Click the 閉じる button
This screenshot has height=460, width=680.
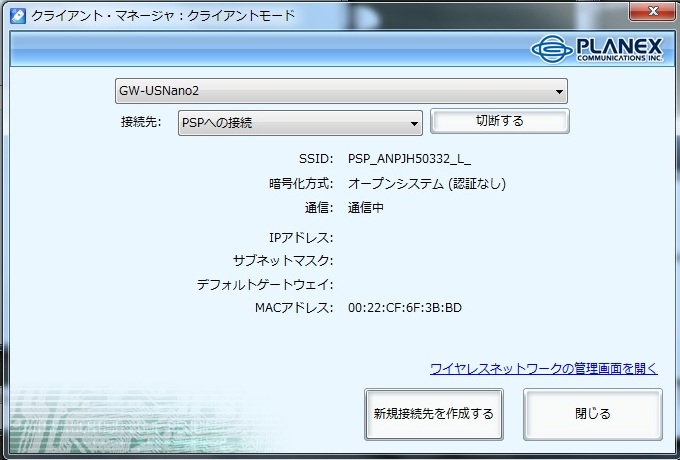tap(593, 414)
